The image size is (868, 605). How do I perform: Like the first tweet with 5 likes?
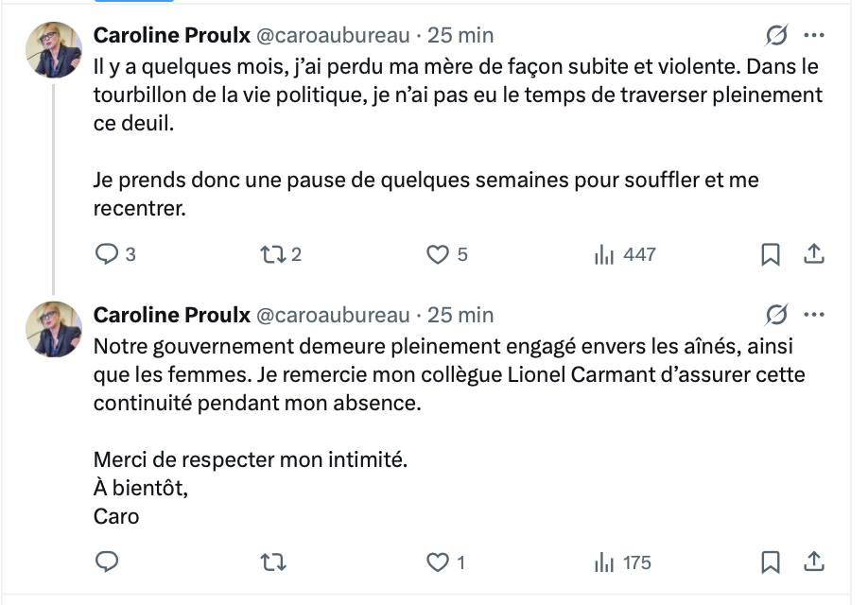437,254
